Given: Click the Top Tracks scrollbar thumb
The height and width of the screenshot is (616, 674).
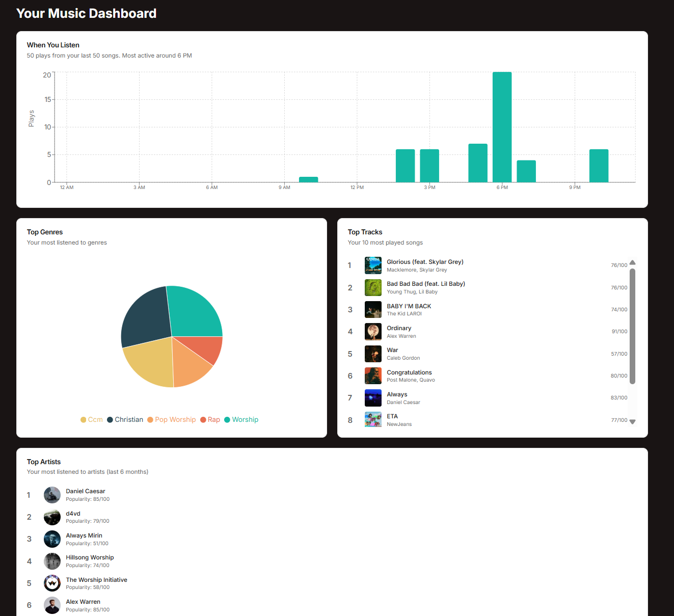Looking at the screenshot, I should point(632,326).
